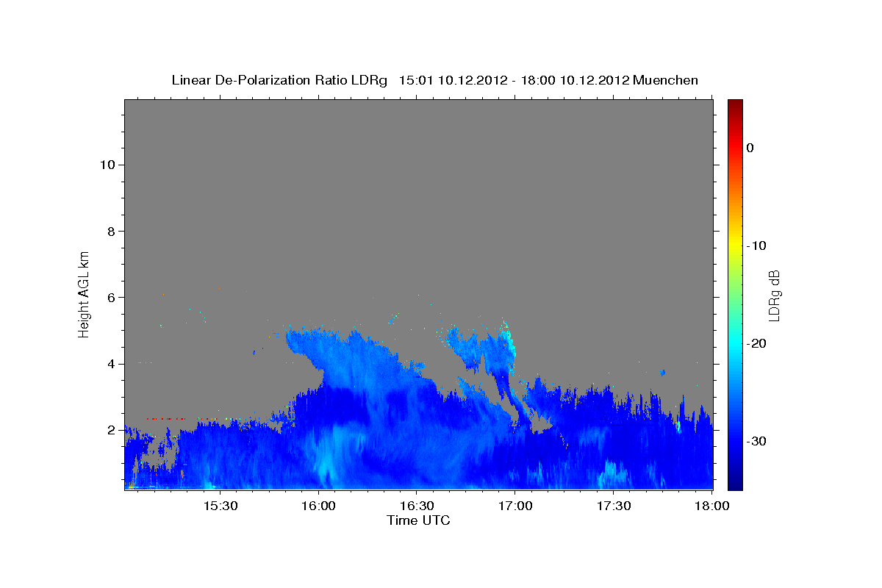Click the colorbar value label -10
The height and width of the screenshot is (588, 882).
pyautogui.click(x=756, y=245)
